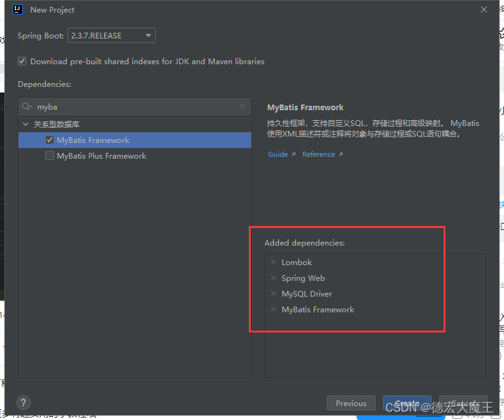Toggle Download pre-built shared indexes checkbox
Image resolution: width=504 pixels, height=420 pixels.
[22, 61]
